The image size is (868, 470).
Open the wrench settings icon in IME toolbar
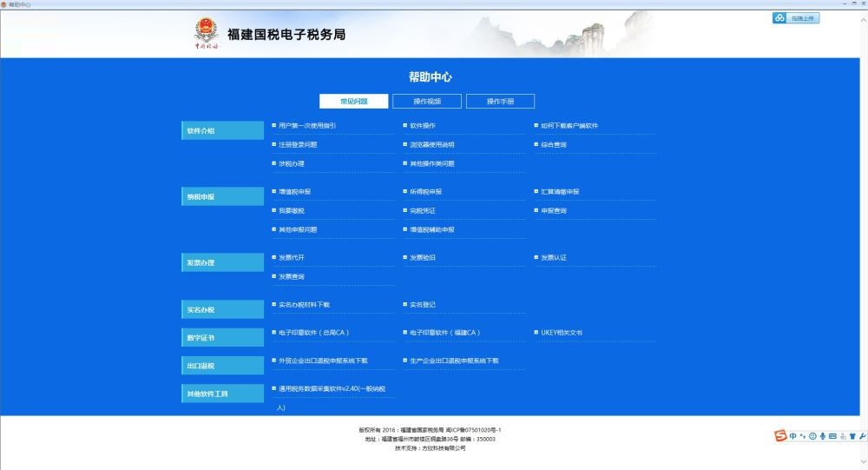click(863, 436)
